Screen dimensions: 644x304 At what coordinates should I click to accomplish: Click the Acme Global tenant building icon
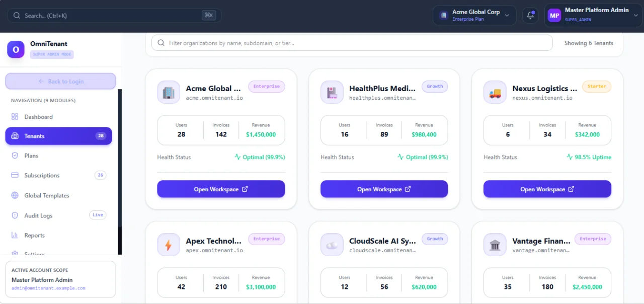169,93
